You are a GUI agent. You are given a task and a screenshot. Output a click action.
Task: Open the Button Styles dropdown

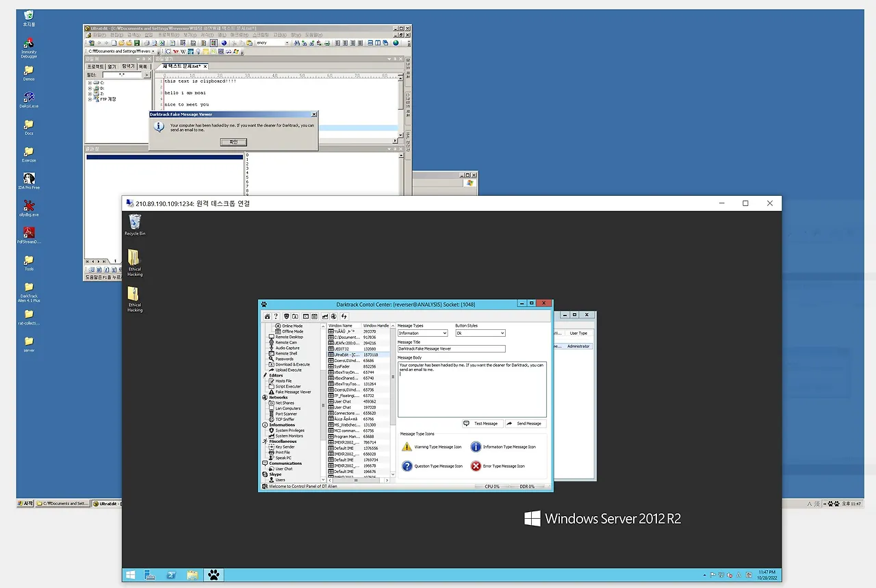click(x=480, y=333)
